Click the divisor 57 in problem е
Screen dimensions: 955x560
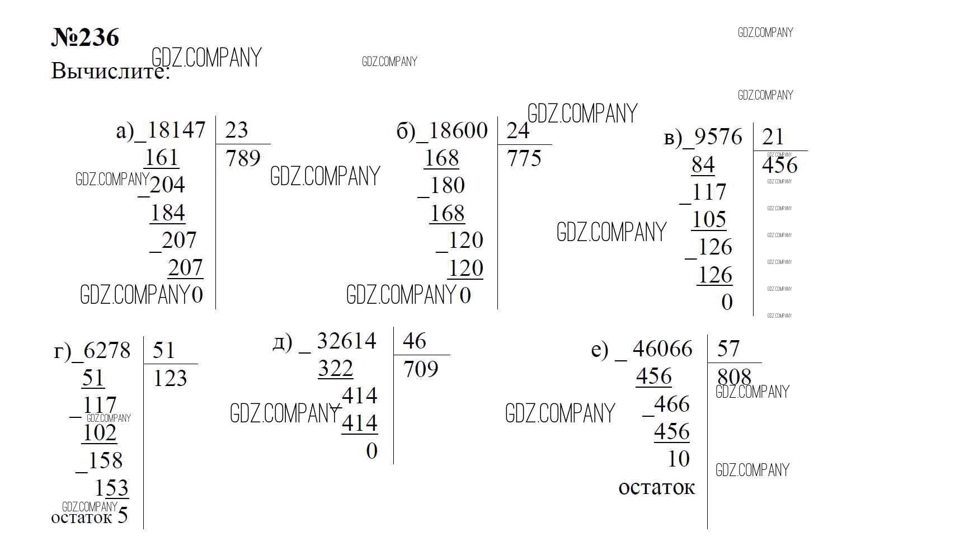(x=729, y=349)
